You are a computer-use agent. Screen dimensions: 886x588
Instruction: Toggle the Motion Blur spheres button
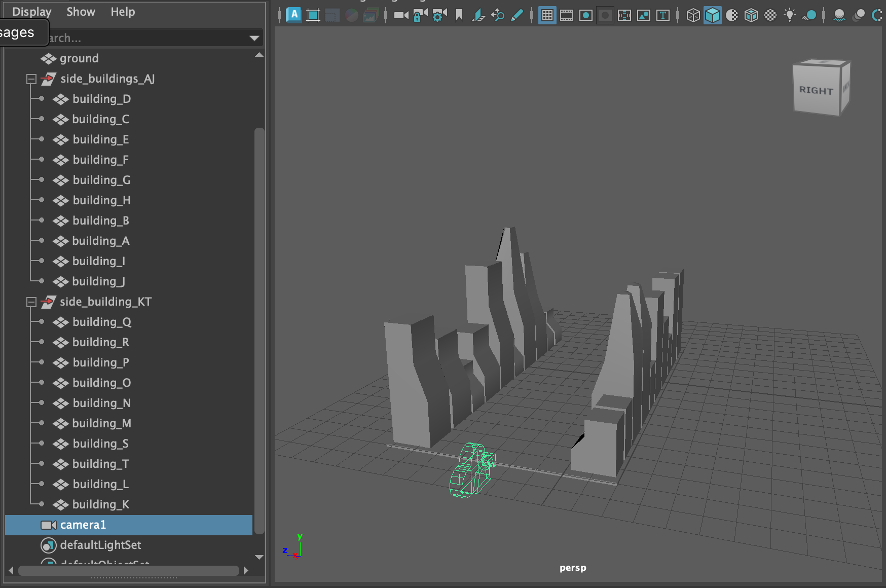[859, 15]
